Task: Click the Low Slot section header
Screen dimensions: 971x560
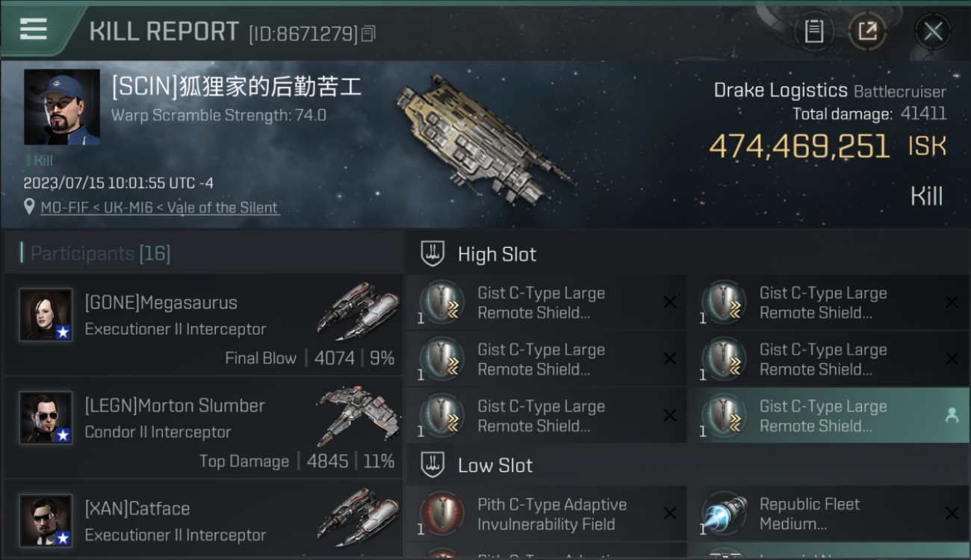Action: 687,465
